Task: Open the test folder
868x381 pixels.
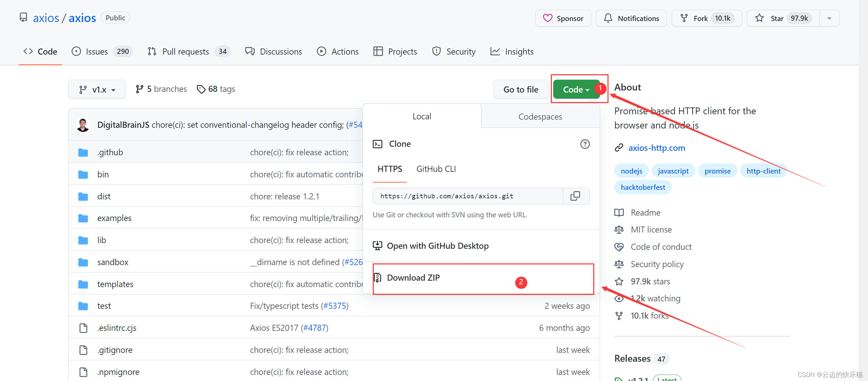Action: coord(104,306)
